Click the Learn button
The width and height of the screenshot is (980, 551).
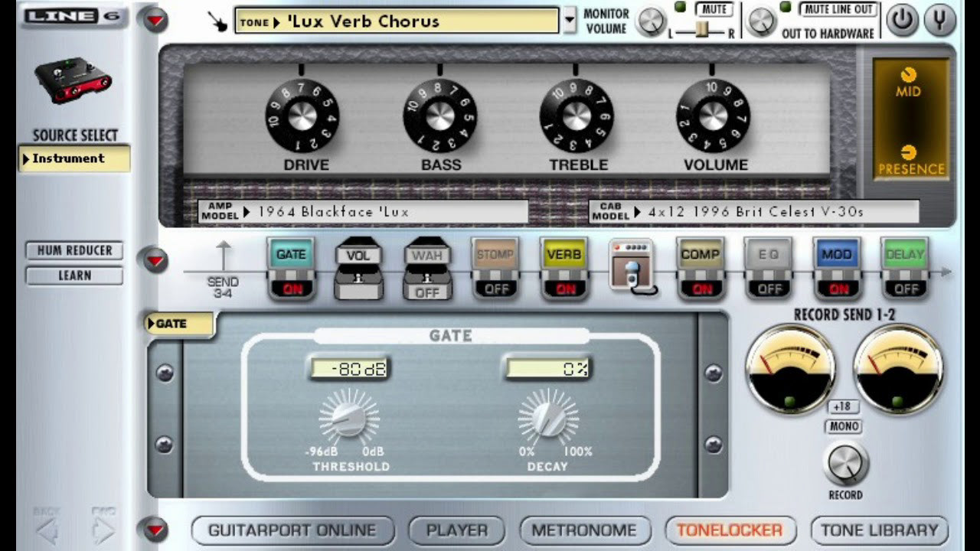click(74, 275)
